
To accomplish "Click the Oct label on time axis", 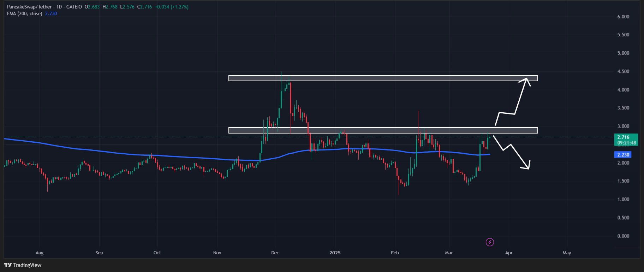I will [157, 253].
